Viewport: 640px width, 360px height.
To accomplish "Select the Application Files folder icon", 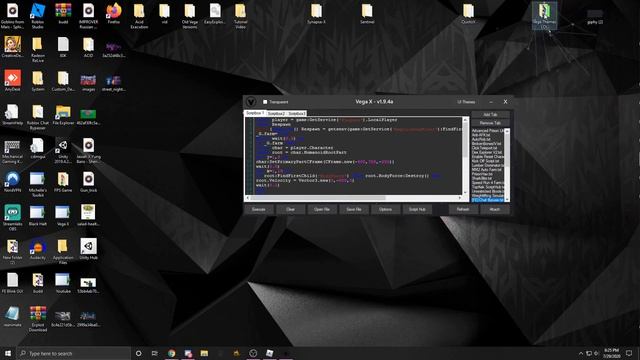I will (x=63, y=252).
